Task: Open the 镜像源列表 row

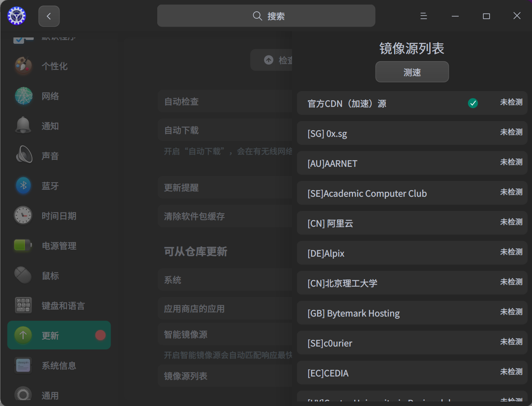Action: point(225,376)
